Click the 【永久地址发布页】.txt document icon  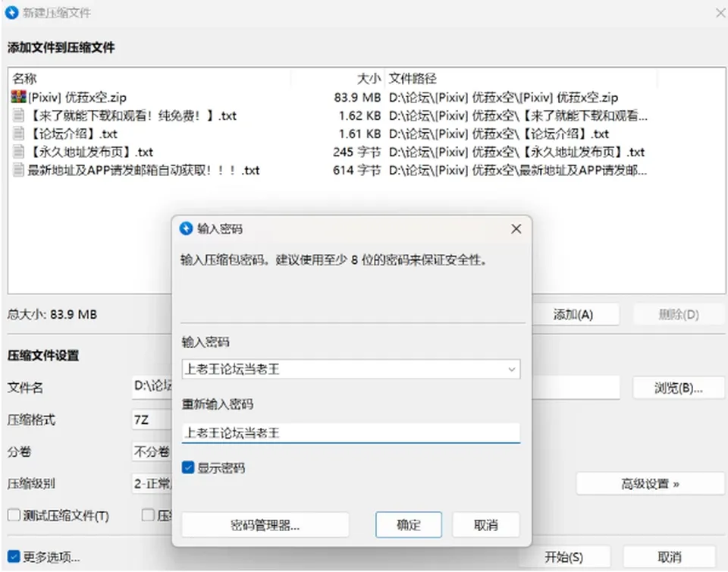pyautogui.click(x=18, y=152)
